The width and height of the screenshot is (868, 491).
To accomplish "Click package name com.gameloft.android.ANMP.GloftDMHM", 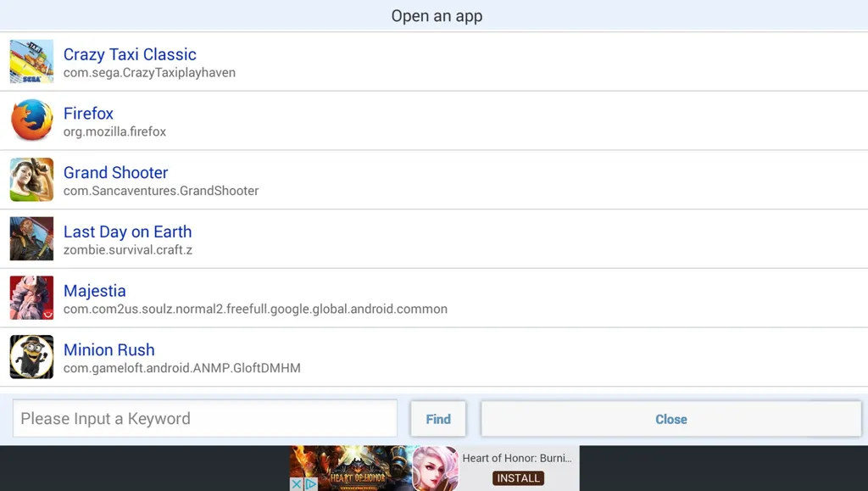I will click(182, 368).
